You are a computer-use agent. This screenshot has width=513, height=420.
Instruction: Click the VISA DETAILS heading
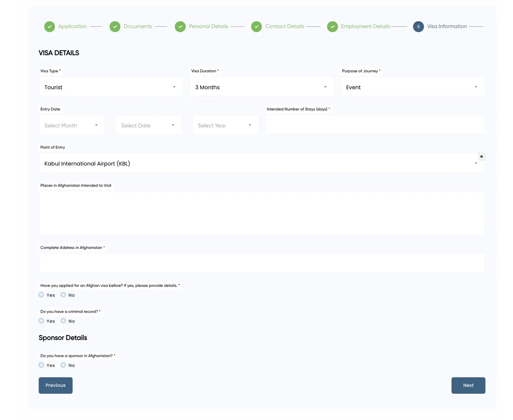pyautogui.click(x=59, y=53)
